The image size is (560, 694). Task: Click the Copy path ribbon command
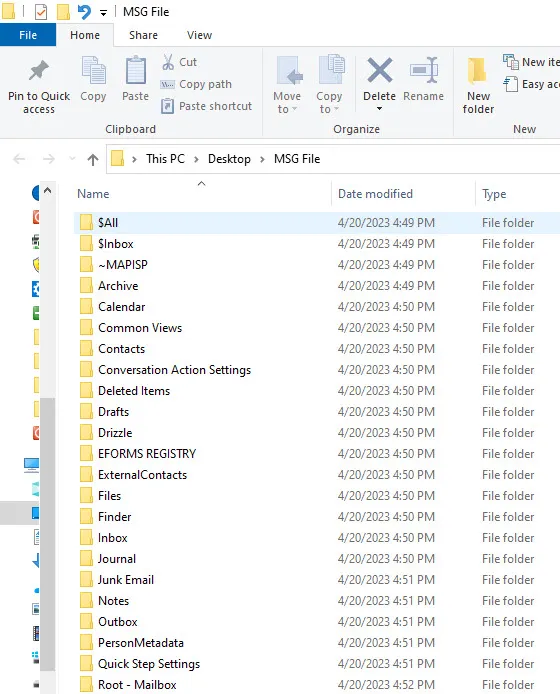[x=196, y=84]
